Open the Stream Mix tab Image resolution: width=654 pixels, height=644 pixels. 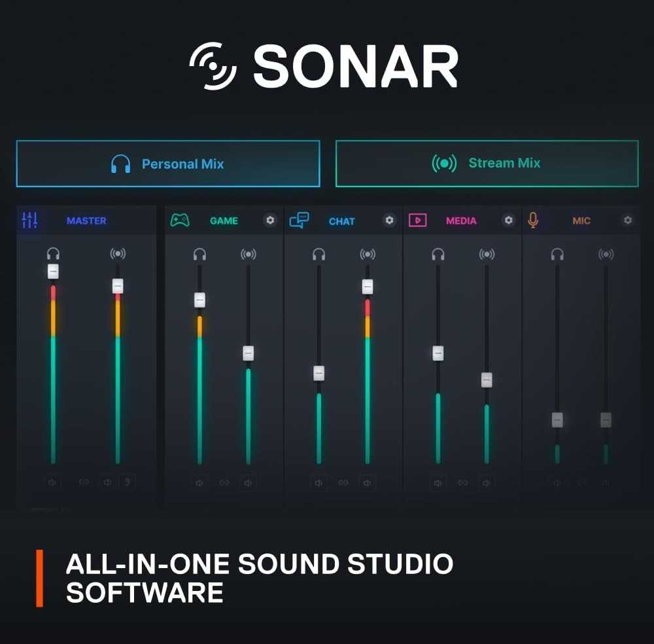[487, 163]
